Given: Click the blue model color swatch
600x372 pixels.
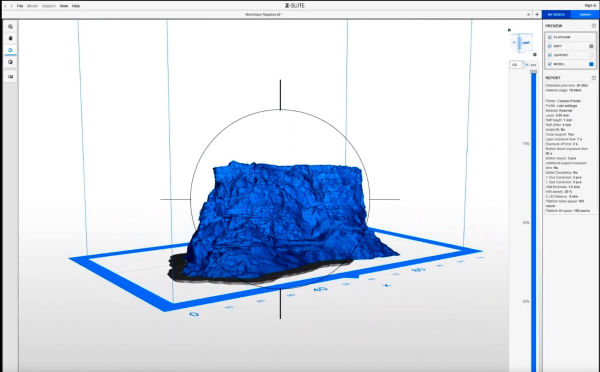Looking at the screenshot, I should click(591, 64).
